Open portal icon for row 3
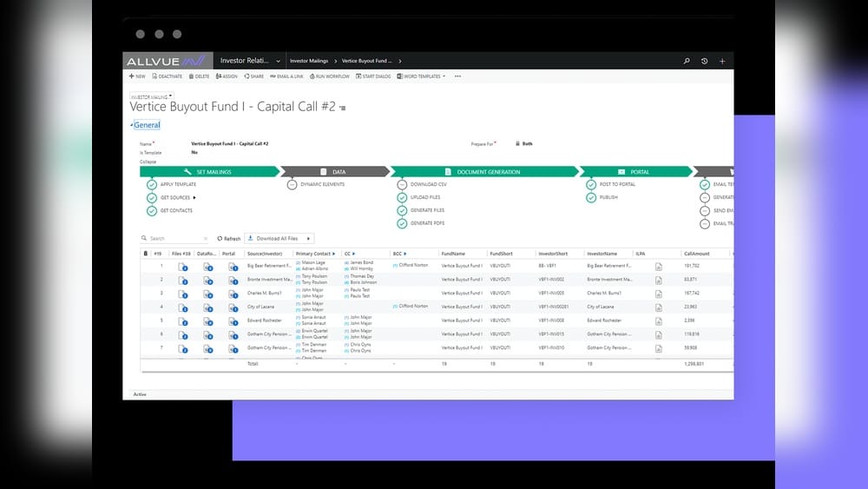 tap(233, 294)
